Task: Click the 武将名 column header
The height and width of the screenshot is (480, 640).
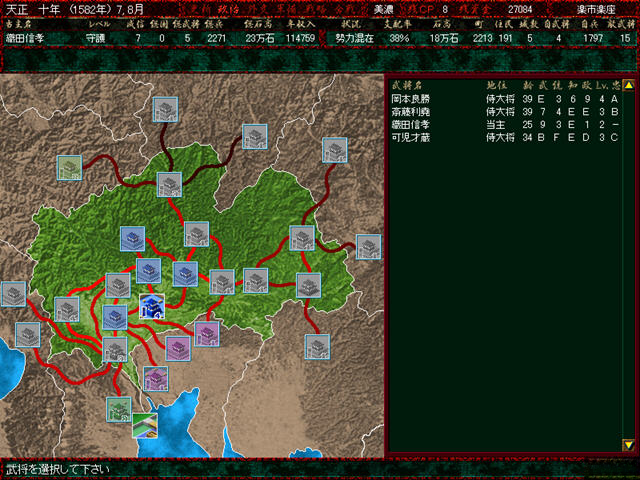Action: (x=407, y=85)
